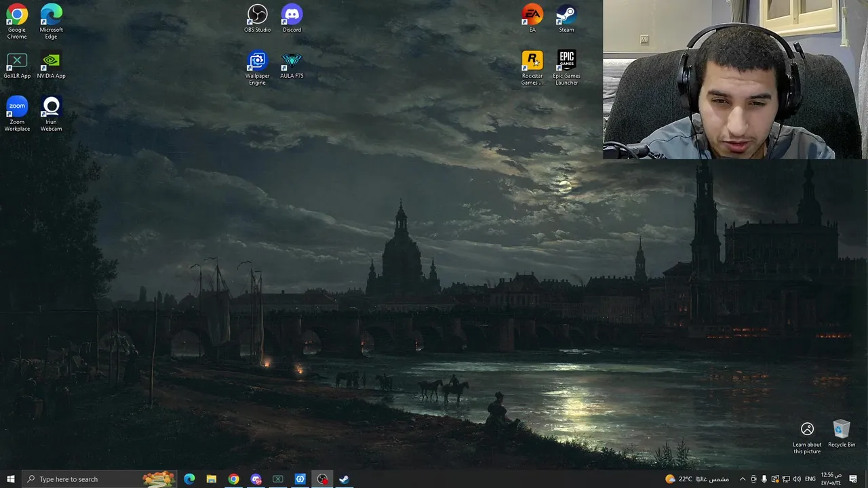Image resolution: width=868 pixels, height=488 pixels.
Task: Open the clock and calendar flyout
Action: click(x=831, y=479)
